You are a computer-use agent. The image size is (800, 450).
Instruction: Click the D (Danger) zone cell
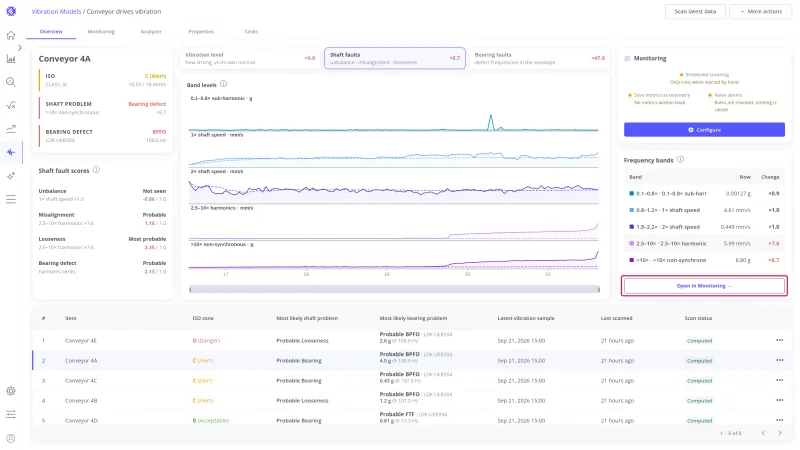[x=206, y=340]
